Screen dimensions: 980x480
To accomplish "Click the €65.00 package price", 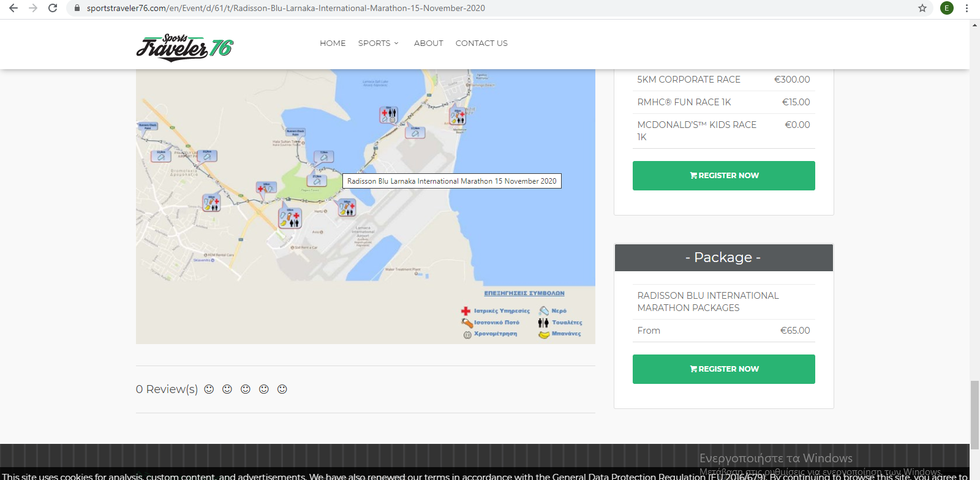I will click(795, 331).
